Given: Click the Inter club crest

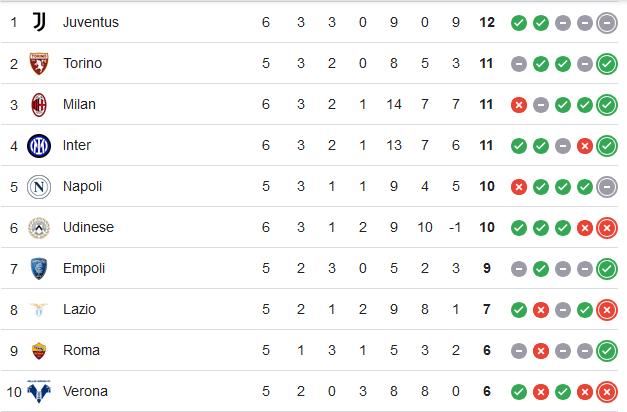Looking at the screenshot, I should (39, 146).
